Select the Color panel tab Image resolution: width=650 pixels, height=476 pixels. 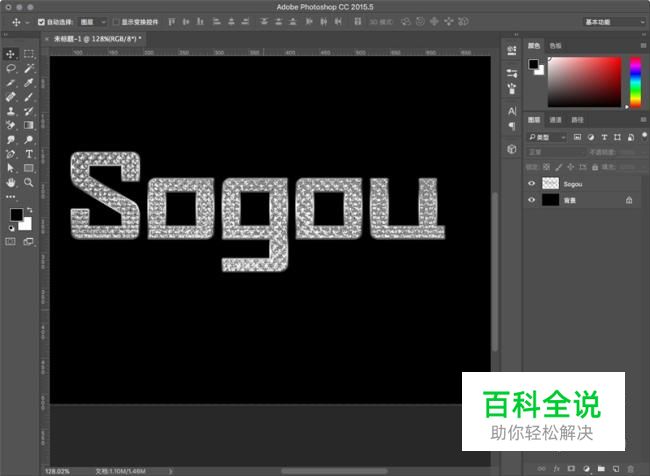(x=534, y=46)
